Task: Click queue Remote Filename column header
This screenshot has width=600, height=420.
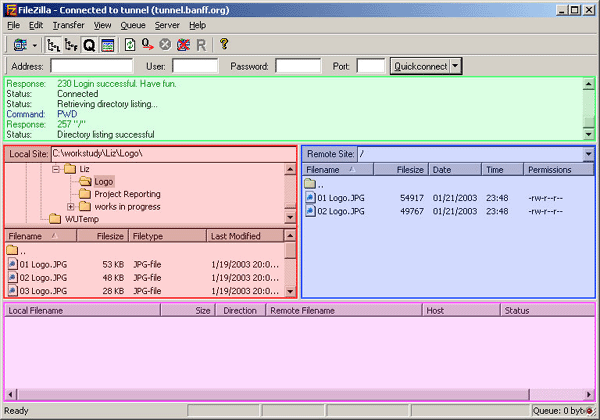Action: pos(344,311)
